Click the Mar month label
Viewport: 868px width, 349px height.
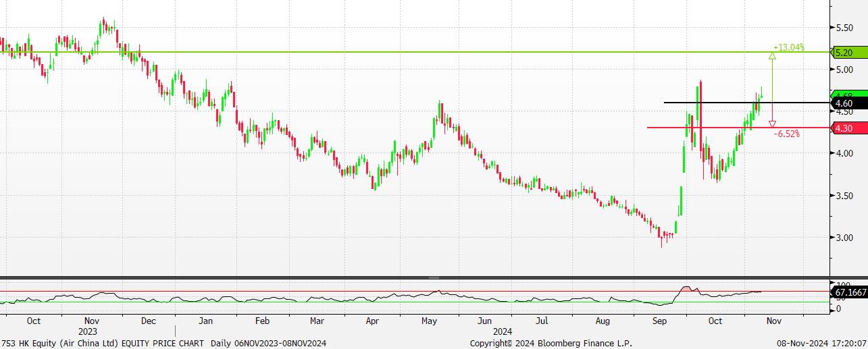[317, 321]
